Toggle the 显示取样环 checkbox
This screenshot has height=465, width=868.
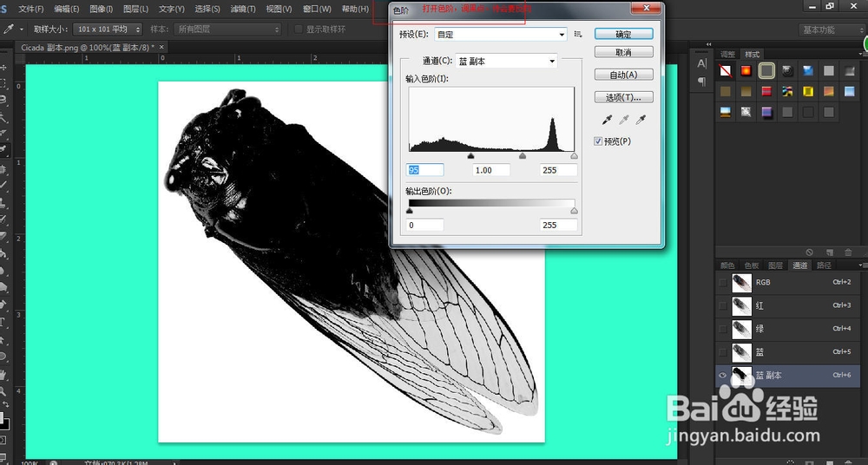[x=299, y=29]
